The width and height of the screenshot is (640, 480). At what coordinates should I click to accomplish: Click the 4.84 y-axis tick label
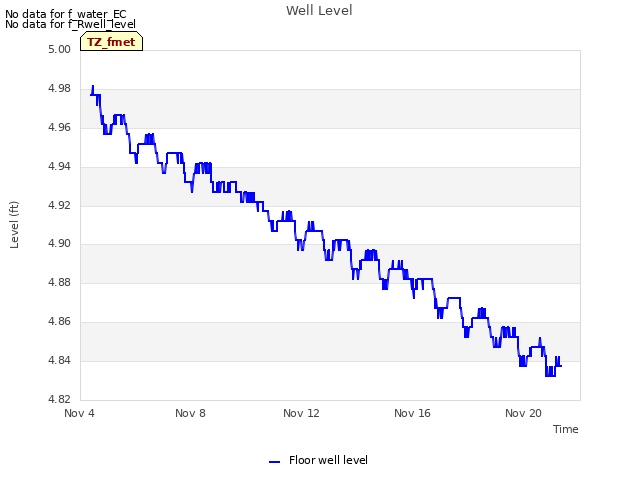tap(59, 360)
